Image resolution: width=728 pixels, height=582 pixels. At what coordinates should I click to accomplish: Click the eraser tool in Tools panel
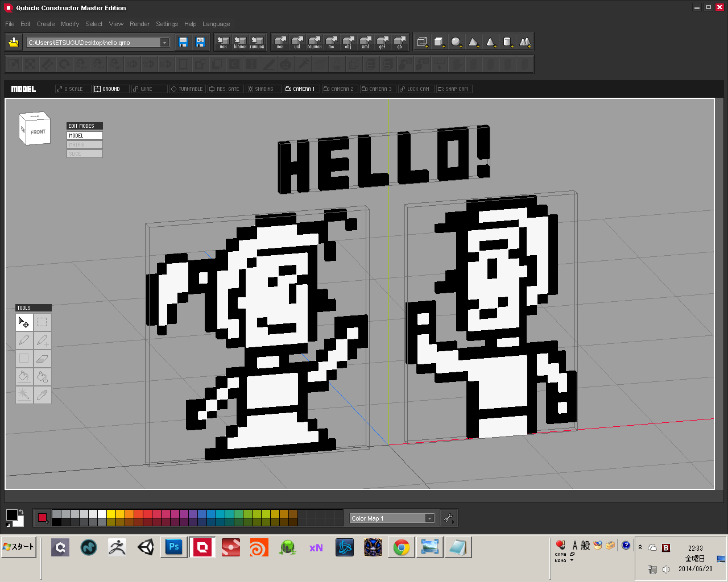point(42,359)
